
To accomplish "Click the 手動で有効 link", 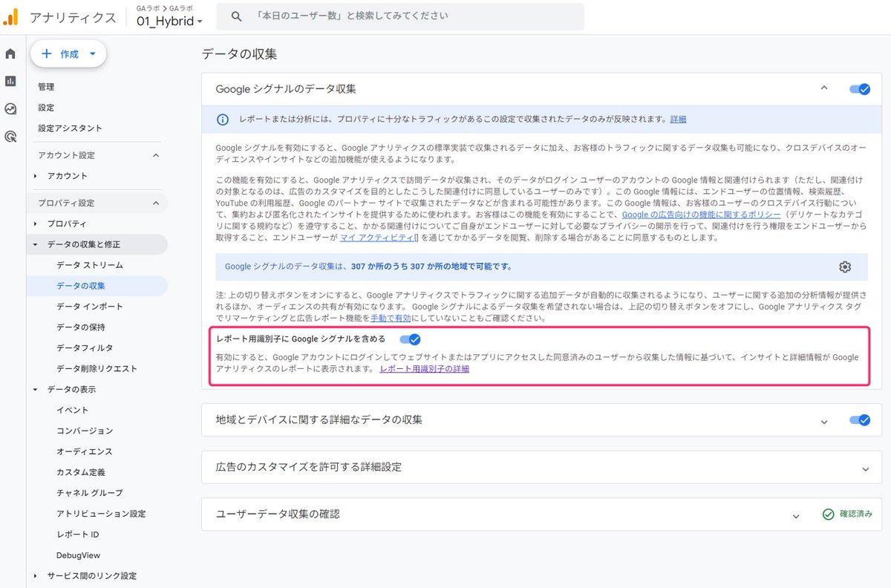I will pos(391,318).
